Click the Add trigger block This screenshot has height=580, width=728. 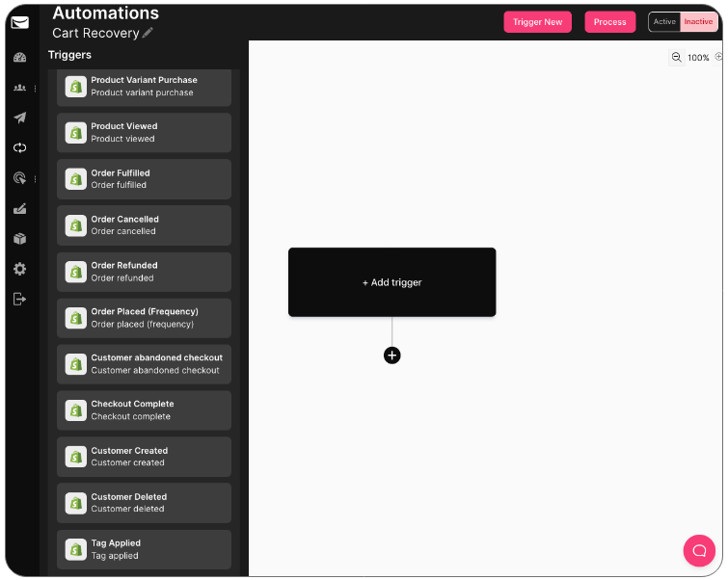pos(391,282)
